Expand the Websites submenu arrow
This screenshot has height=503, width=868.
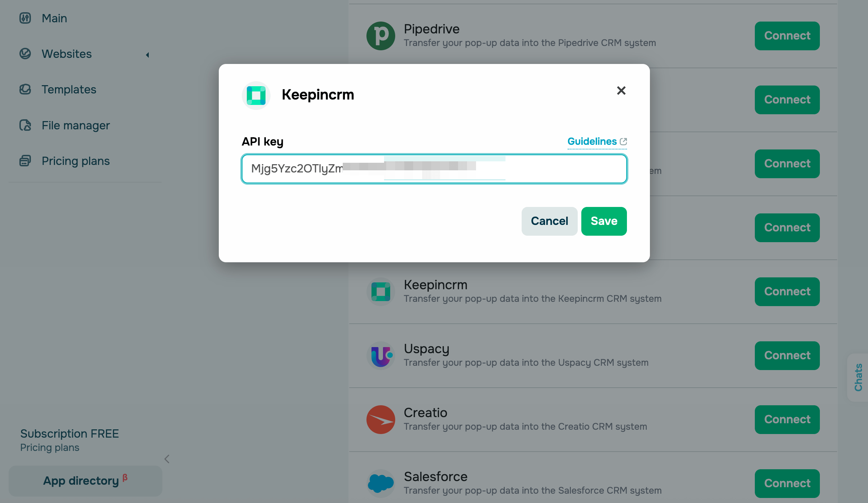coord(147,55)
